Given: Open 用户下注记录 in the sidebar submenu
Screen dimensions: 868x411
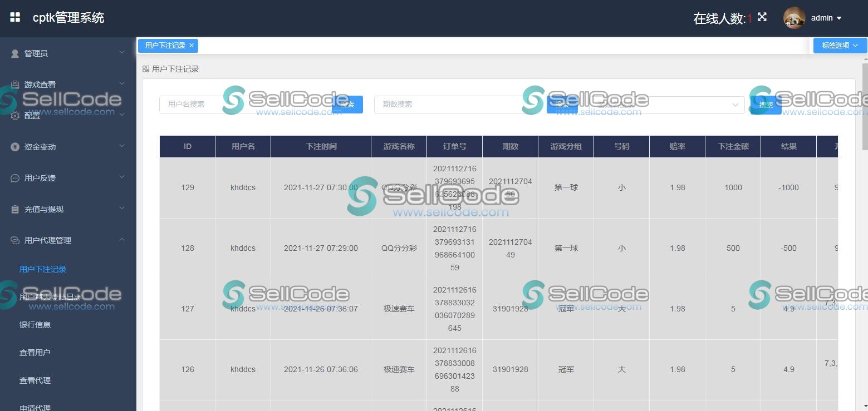Looking at the screenshot, I should coord(43,269).
